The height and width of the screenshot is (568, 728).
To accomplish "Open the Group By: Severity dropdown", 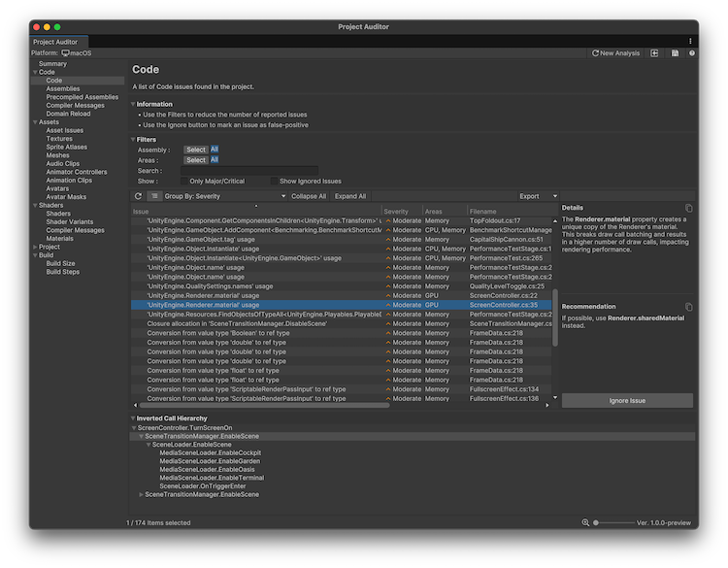I will pyautogui.click(x=209, y=196).
